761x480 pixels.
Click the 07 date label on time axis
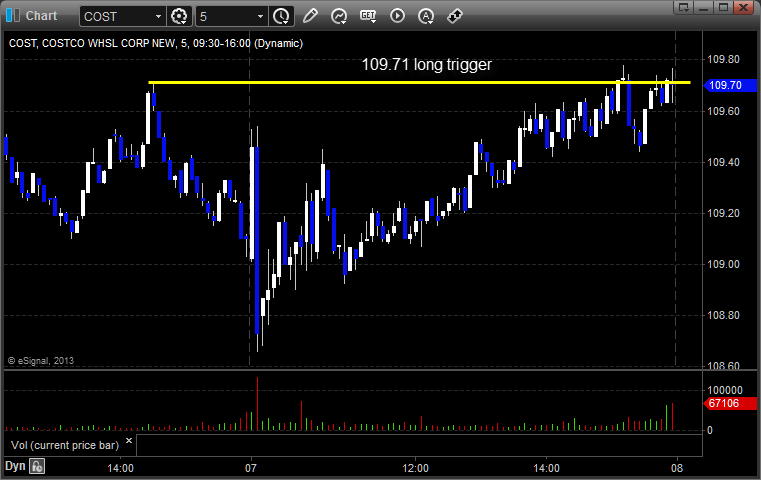click(250, 468)
